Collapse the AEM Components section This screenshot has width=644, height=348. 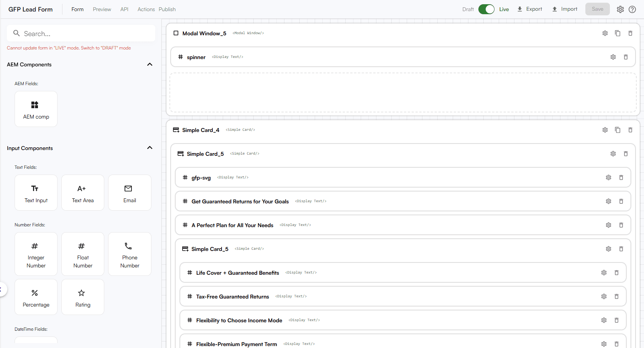pos(150,64)
